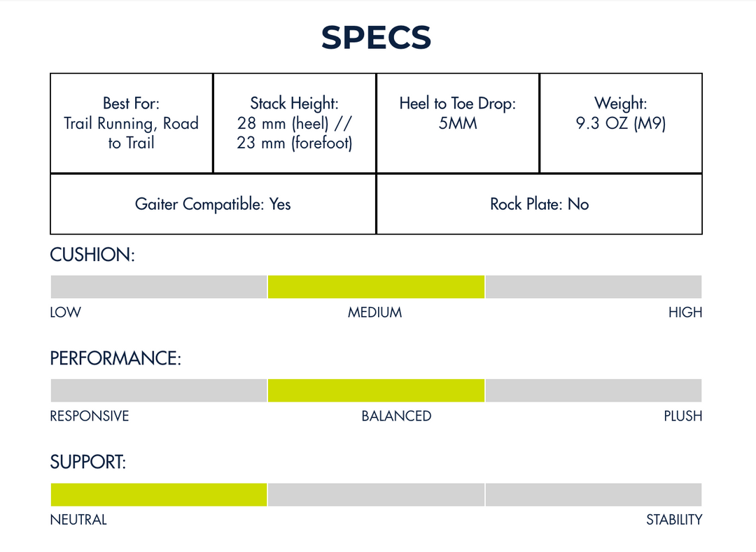
Task: Click the SPECS heading
Action: tap(376, 38)
